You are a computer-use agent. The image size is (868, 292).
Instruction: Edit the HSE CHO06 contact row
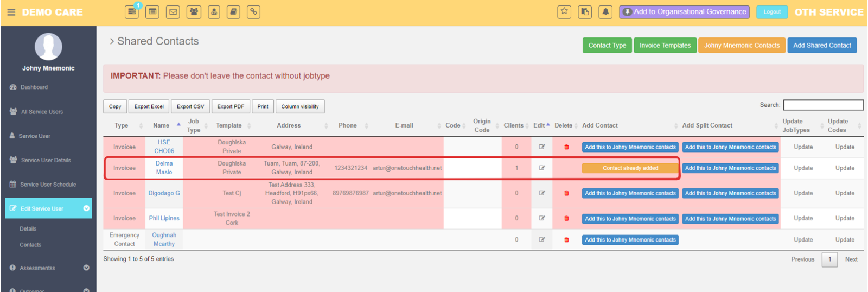point(541,147)
